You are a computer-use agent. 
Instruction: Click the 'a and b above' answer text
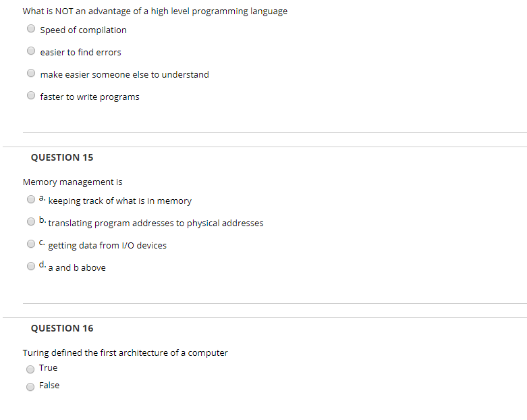point(77,267)
